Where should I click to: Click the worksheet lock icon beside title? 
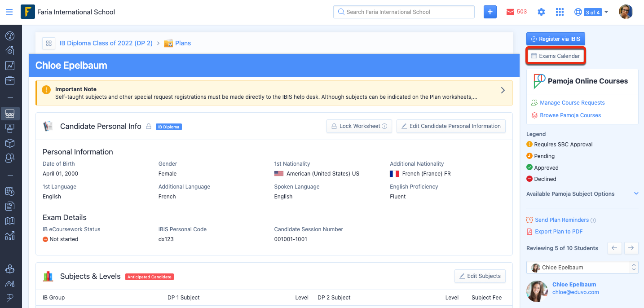148,127
